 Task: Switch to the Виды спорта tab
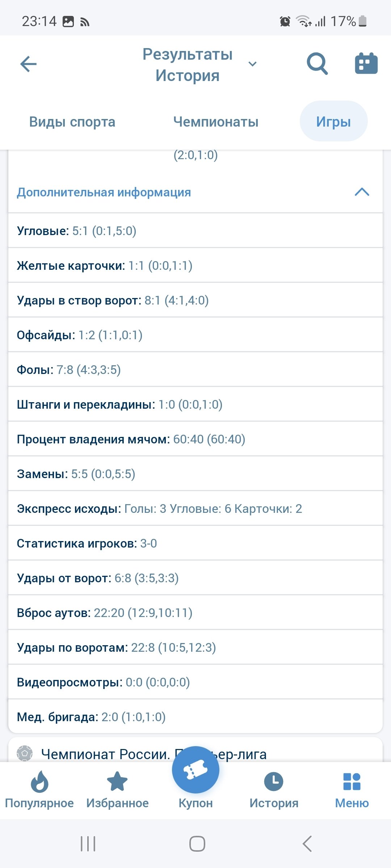click(72, 122)
